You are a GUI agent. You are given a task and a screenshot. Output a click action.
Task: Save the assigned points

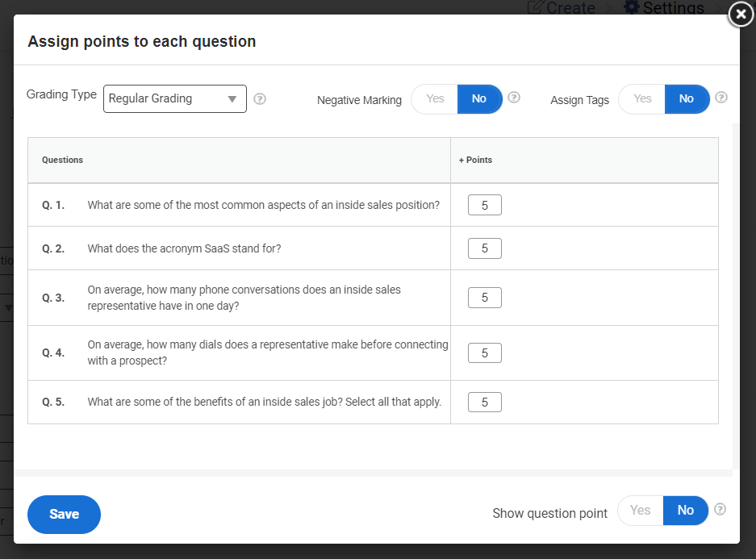pyautogui.click(x=64, y=514)
